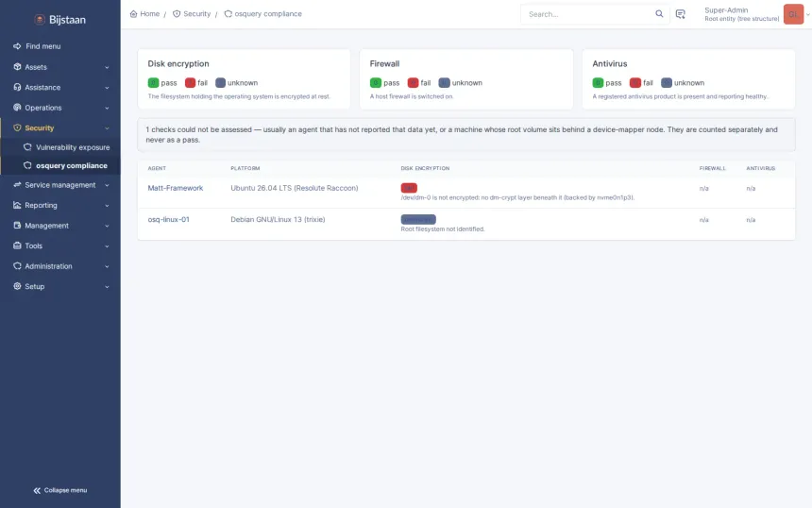
Task: Expand the Assistance menu chevron
Action: [x=107, y=88]
